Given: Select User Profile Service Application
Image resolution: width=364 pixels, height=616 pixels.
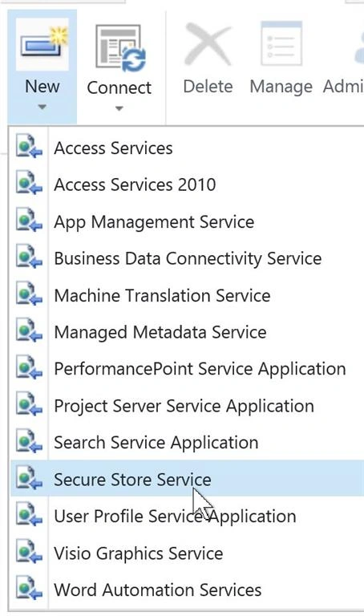Looking at the screenshot, I should coord(187,517).
